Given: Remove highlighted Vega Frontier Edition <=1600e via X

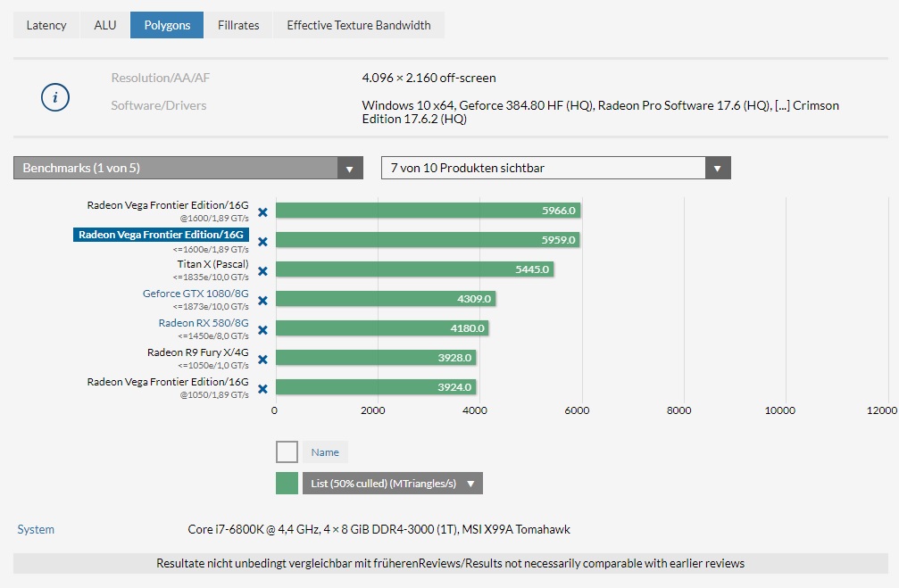Looking at the screenshot, I should (262, 241).
